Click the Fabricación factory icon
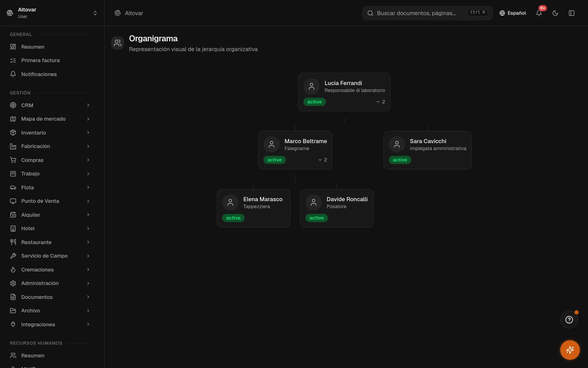Viewport: 588px width, 368px height. 13,146
